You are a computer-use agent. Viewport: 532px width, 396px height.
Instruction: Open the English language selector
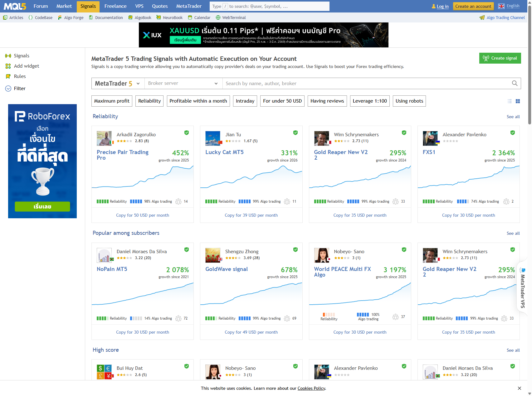509,6
